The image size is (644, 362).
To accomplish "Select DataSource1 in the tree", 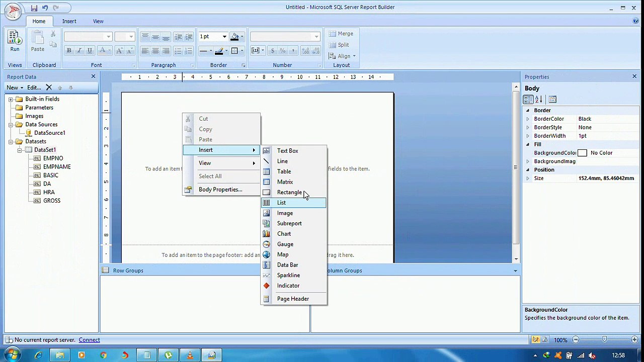I will (x=49, y=133).
